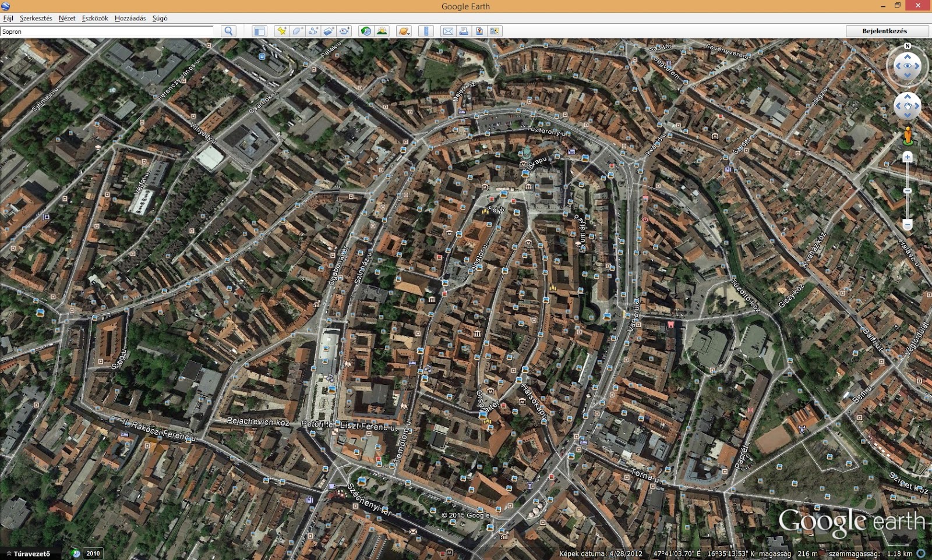Open the planet switcher dropdown

[404, 31]
